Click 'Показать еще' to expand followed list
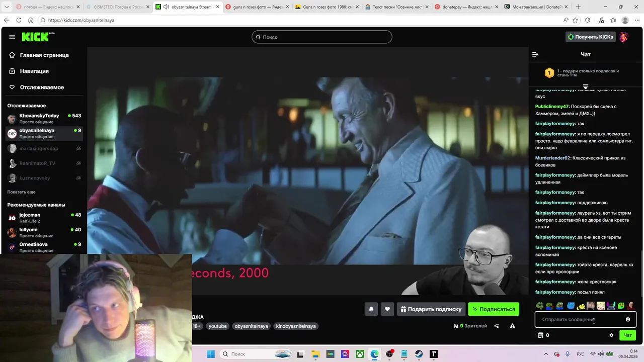644x362 pixels. (x=21, y=192)
